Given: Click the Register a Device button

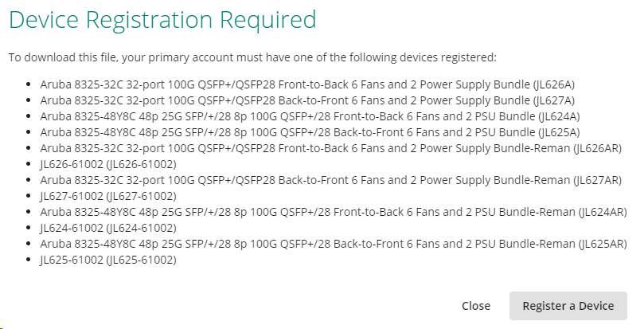Looking at the screenshot, I should [x=568, y=306].
